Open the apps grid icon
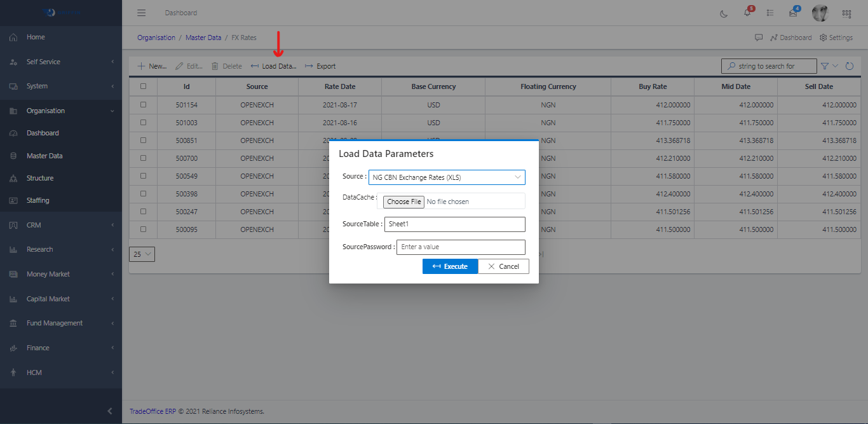 click(846, 13)
